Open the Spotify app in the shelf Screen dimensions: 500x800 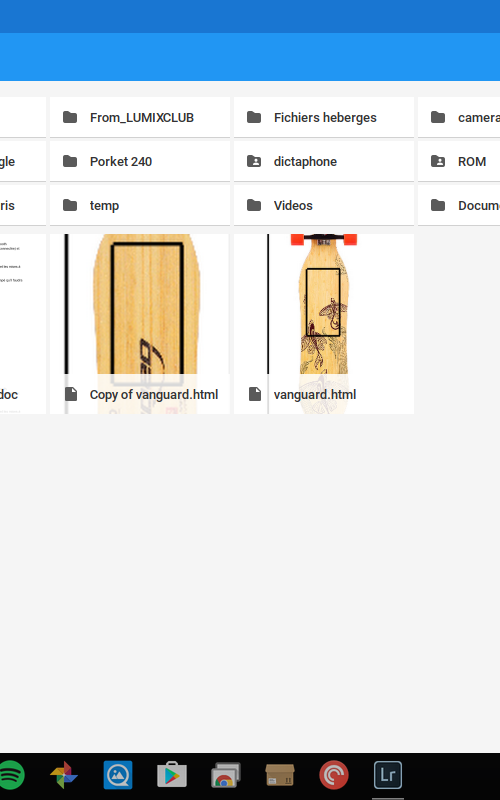(x=10, y=775)
